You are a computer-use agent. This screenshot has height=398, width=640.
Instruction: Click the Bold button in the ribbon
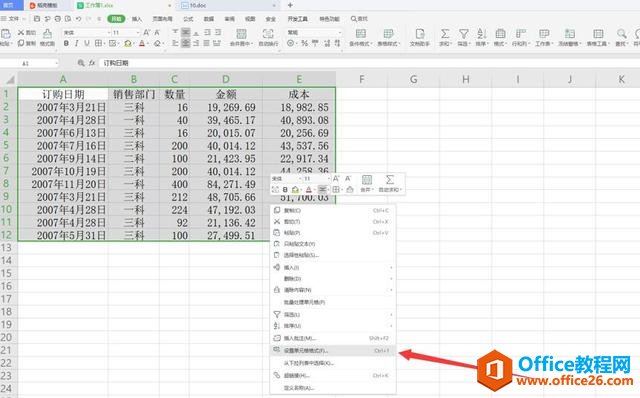click(66, 43)
